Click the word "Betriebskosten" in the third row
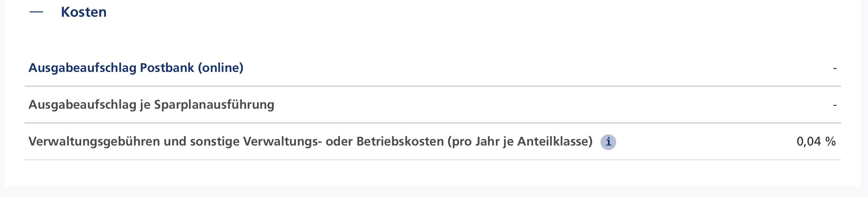This screenshot has width=868, height=197. click(x=400, y=141)
